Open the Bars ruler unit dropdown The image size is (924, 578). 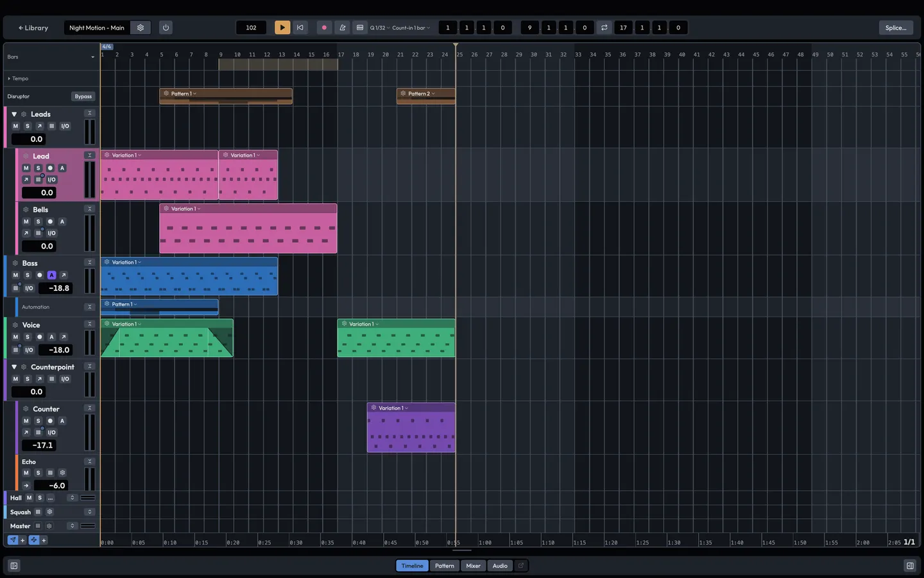[x=51, y=57]
